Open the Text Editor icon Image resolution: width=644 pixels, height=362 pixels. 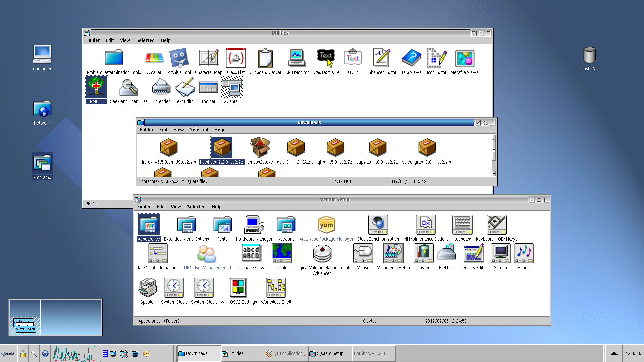pyautogui.click(x=184, y=87)
